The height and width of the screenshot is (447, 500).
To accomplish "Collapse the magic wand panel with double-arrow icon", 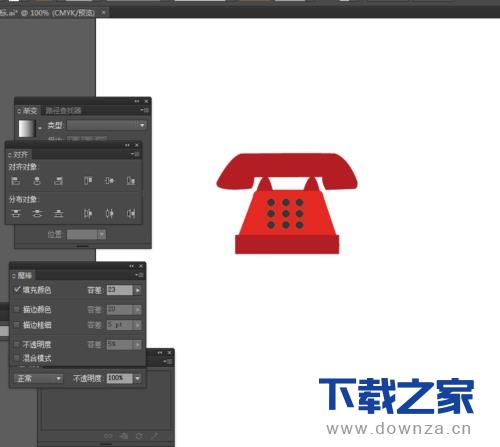I will (131, 266).
